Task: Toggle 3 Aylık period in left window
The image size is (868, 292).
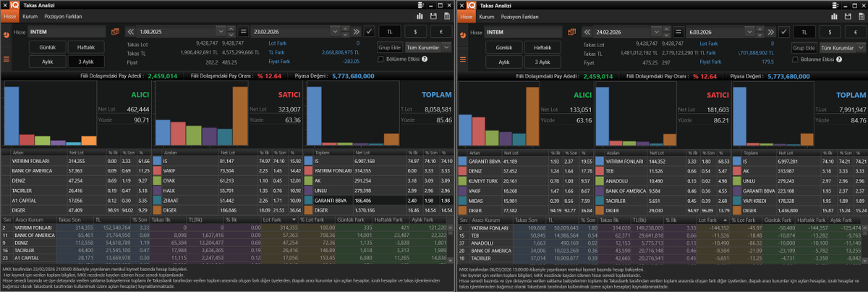Action: [86, 61]
